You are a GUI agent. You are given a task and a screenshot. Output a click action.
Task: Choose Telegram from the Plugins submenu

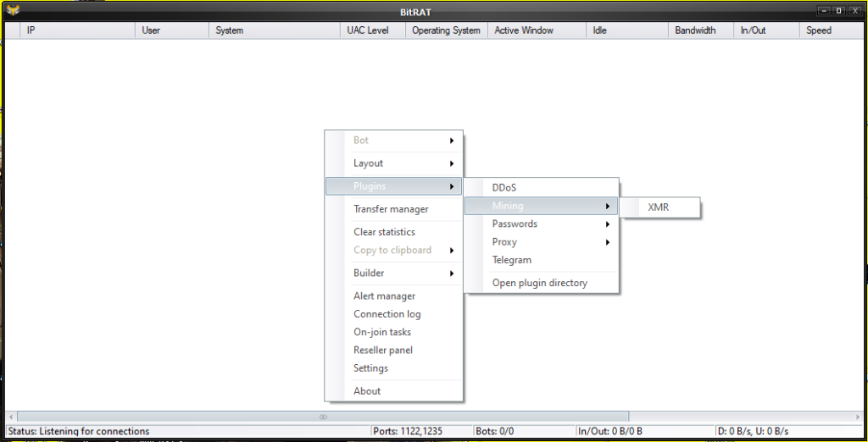tap(512, 260)
